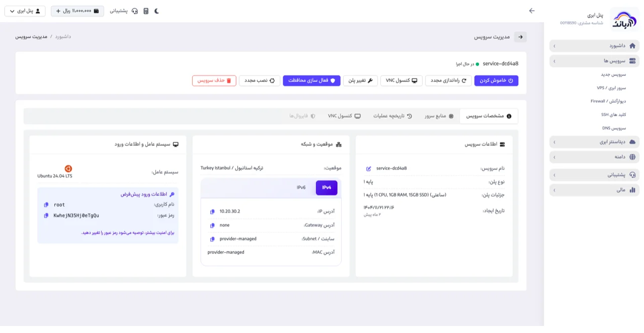Click plan details (1 CPU, 1GB RAM, 15GB SSD)
The image size is (644, 333).
(405, 195)
